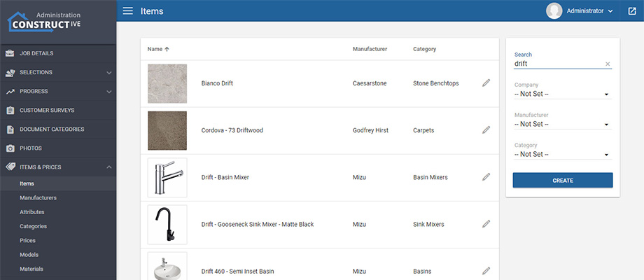
Task: Focus the Search input field
Action: pos(556,64)
